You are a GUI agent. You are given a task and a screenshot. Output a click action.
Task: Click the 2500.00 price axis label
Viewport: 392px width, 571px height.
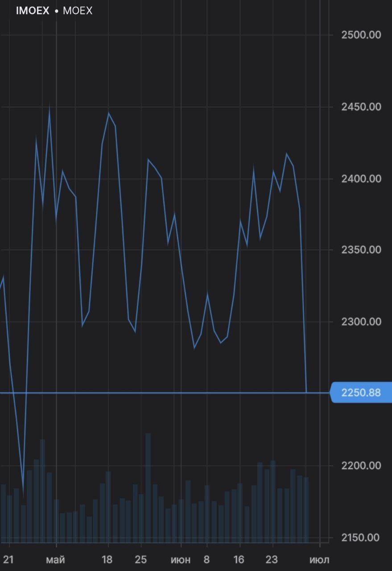361,35
